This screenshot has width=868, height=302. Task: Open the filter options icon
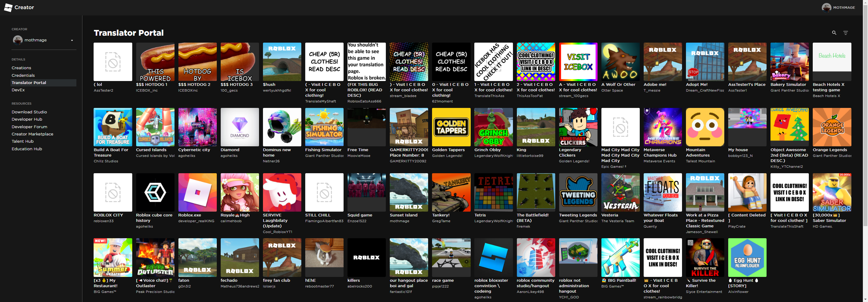[x=845, y=33]
